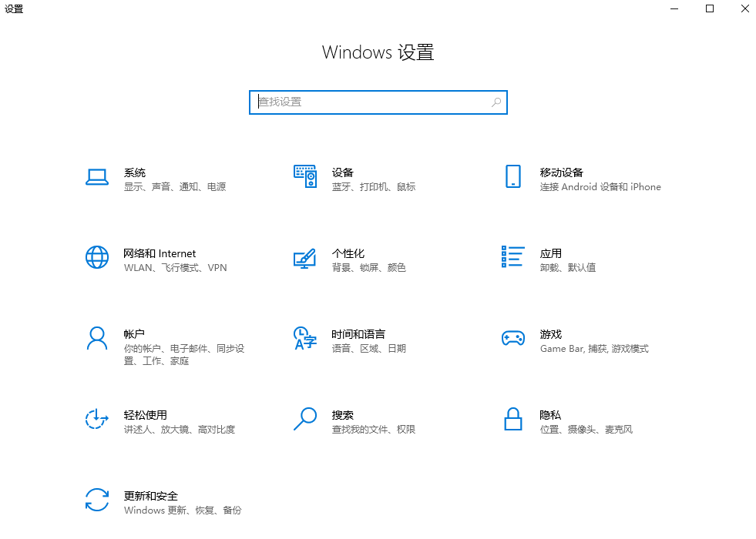The image size is (756, 539).
Task: Click the 设置 title in the title bar
Action: 14,8
